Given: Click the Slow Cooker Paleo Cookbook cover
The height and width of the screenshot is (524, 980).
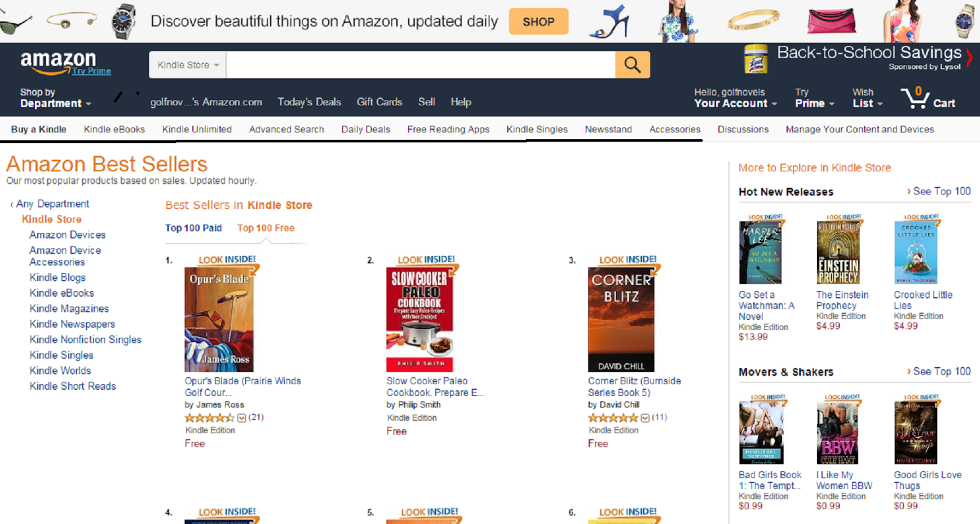Looking at the screenshot, I should tap(420, 319).
